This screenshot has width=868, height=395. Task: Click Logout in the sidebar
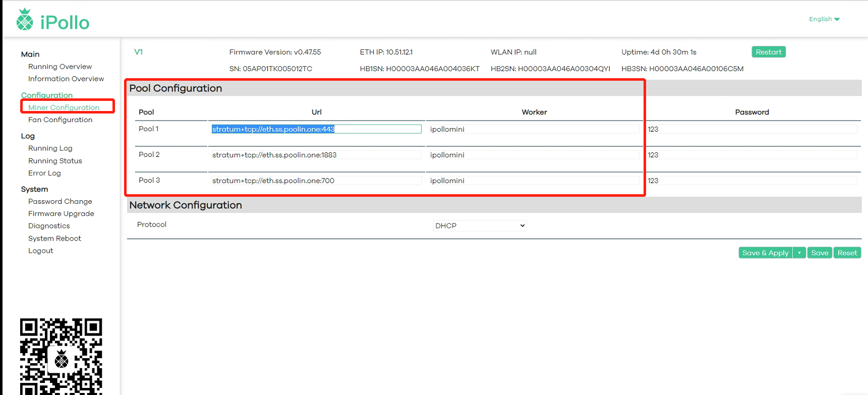point(40,251)
